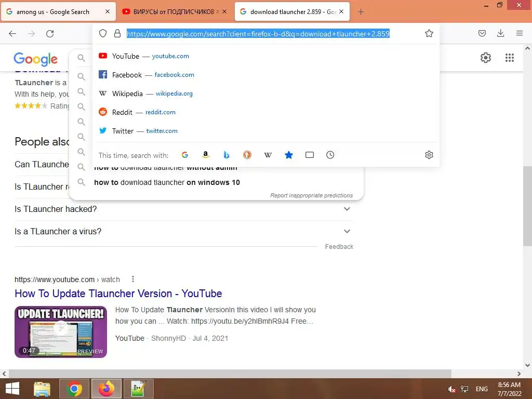The width and height of the screenshot is (532, 399).
Task: Search this time with Amazon icon
Action: (x=205, y=155)
